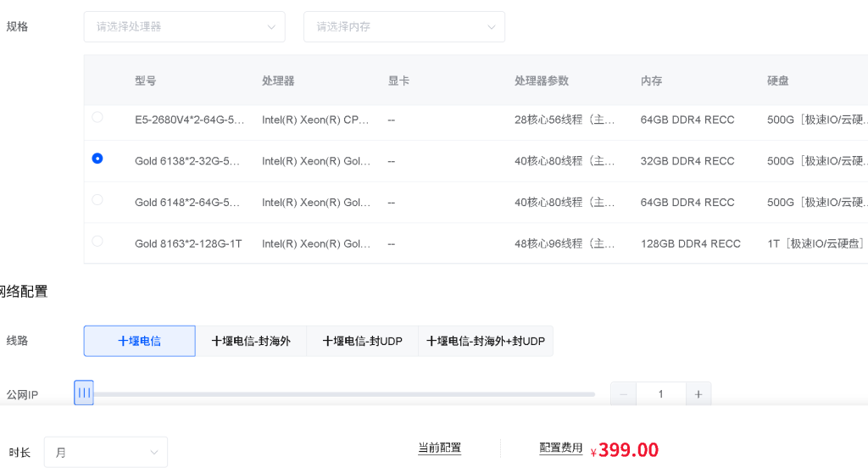The width and height of the screenshot is (868, 468).
Task: Select the 十堰电信 line tab
Action: [139, 341]
